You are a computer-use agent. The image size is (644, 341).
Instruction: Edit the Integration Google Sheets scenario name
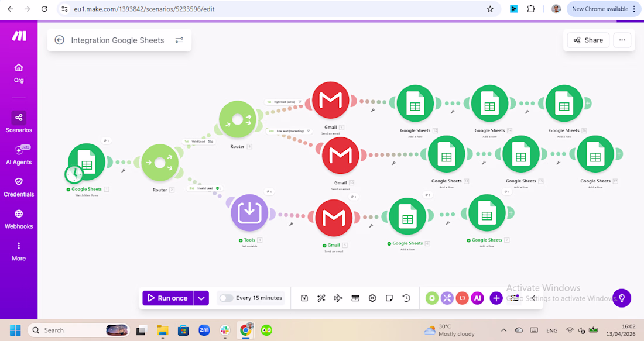coord(118,40)
